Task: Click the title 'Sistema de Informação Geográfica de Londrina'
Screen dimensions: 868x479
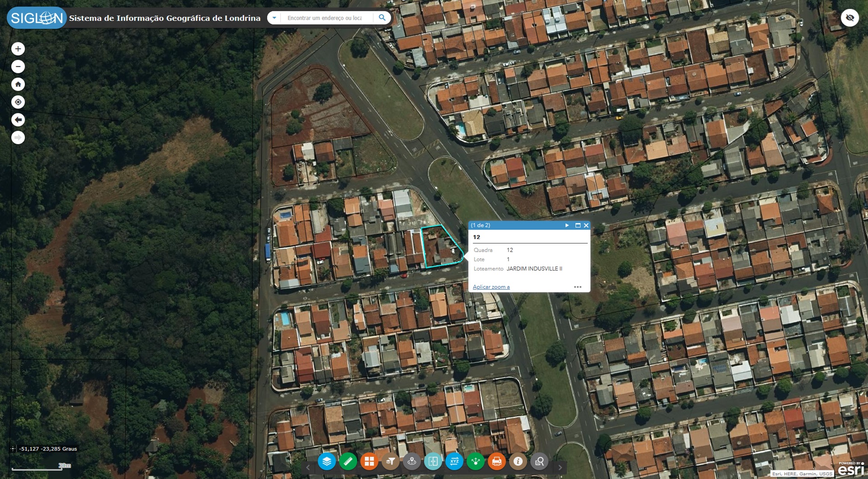Action: (x=165, y=18)
